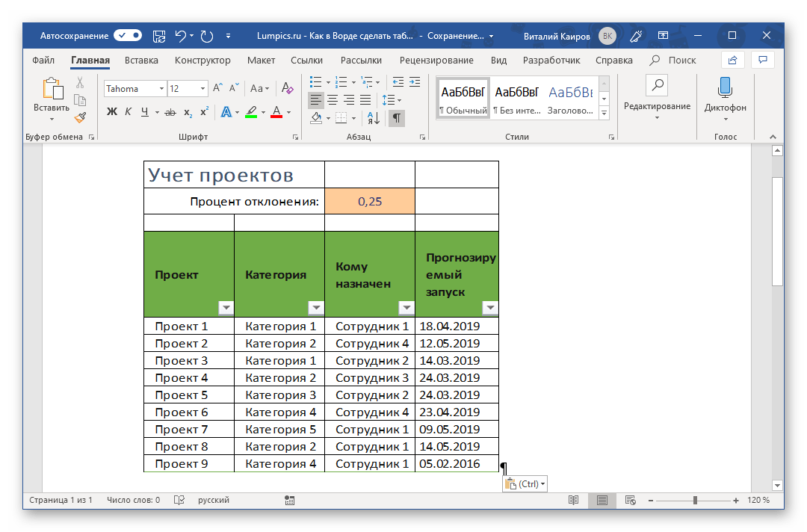The width and height of the screenshot is (807, 532).
Task: Click the Save icon in title bar
Action: (160, 36)
